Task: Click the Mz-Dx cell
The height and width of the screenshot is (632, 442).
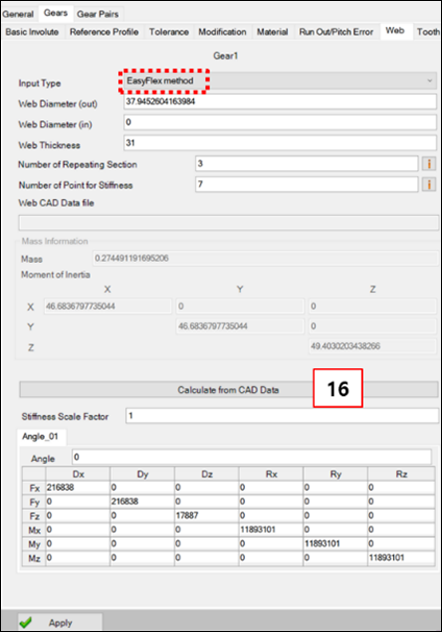Action: tap(78, 558)
